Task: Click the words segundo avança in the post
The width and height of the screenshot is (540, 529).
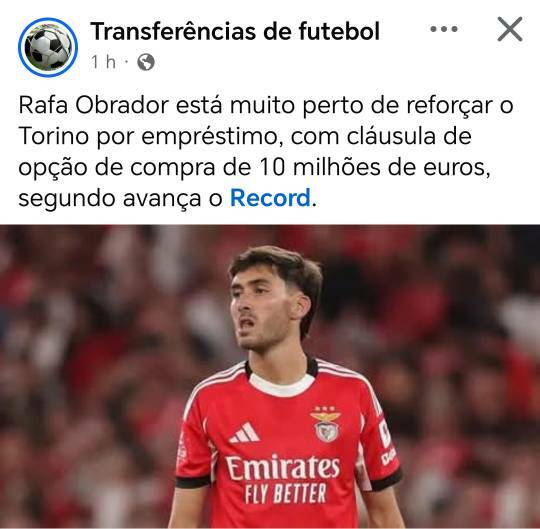Action: pos(110,199)
